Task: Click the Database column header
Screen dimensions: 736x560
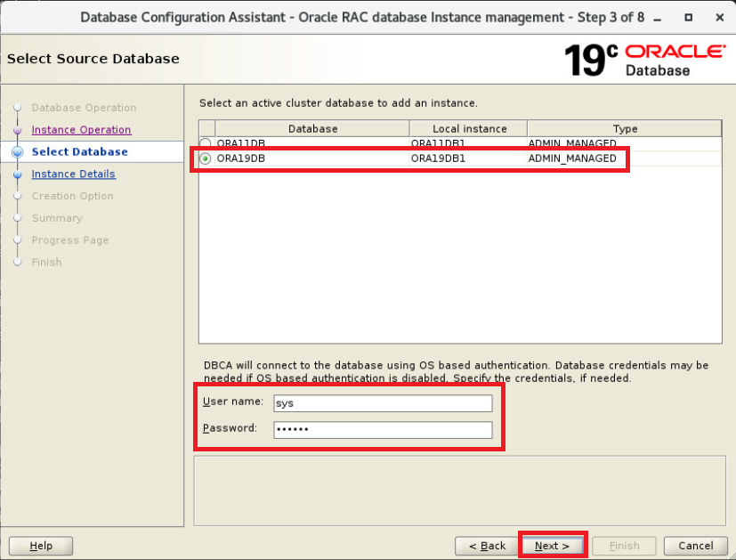Action: (x=312, y=128)
